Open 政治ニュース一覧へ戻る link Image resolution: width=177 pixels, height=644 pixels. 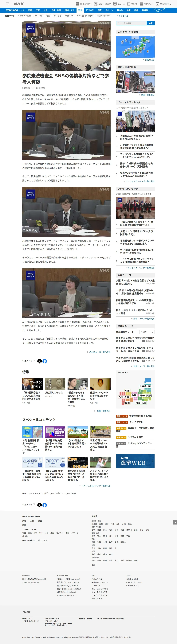pyautogui.click(x=99, y=352)
